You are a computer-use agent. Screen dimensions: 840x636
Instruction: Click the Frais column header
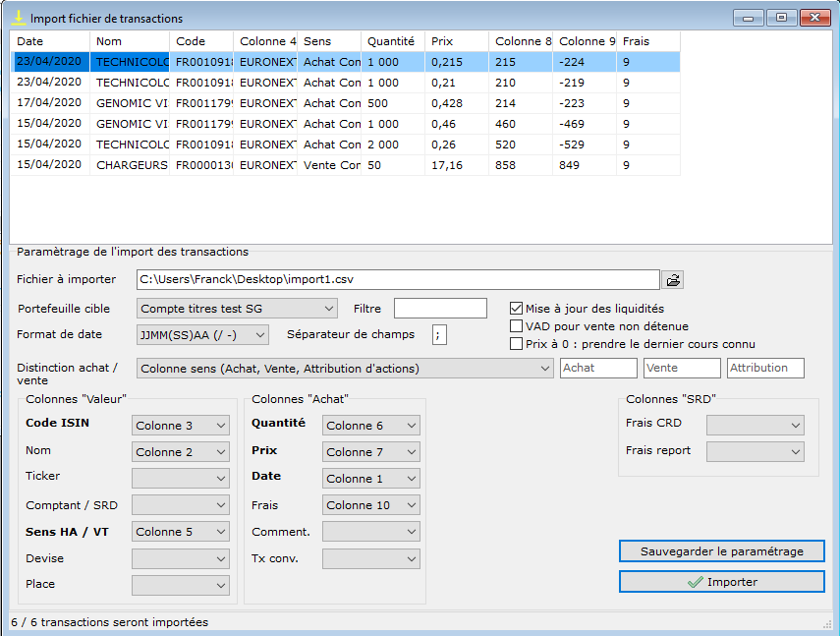[x=647, y=41]
